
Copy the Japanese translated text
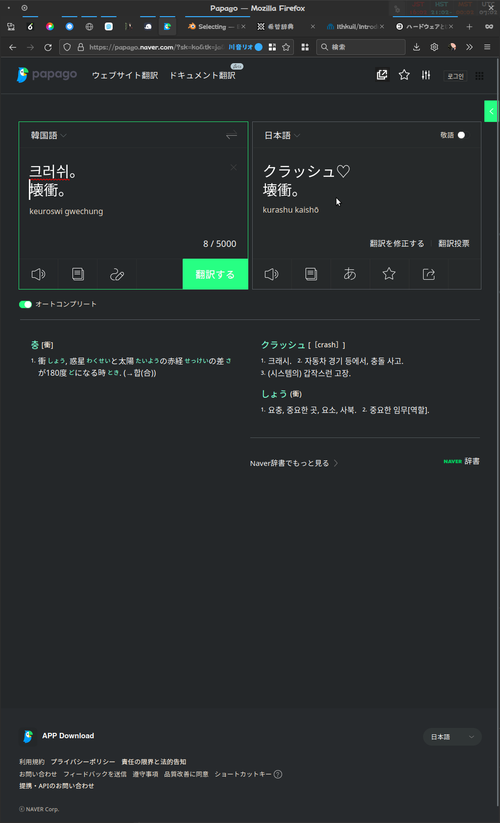(311, 274)
